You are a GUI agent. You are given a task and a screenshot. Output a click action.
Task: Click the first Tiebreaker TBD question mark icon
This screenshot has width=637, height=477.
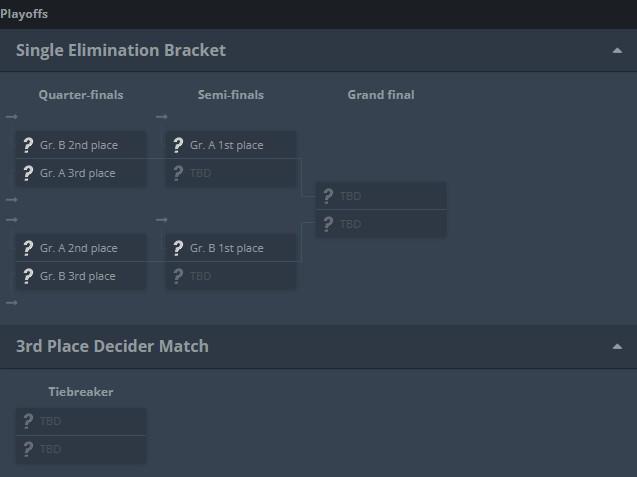pos(28,421)
